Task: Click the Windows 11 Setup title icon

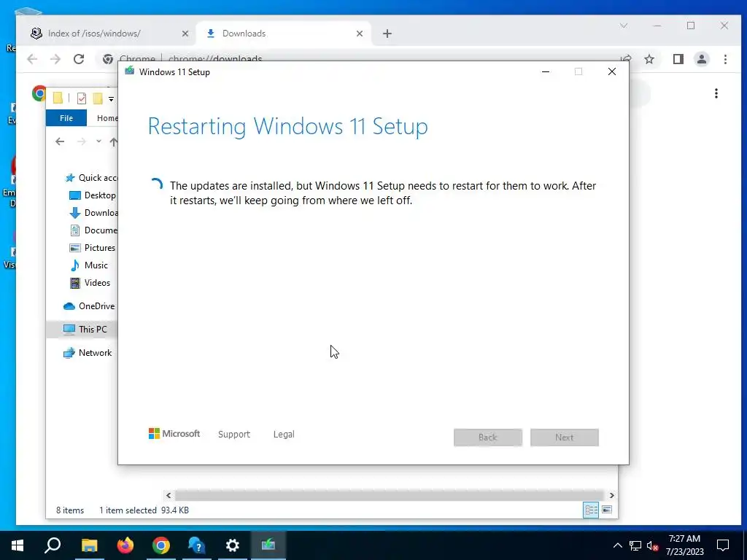Action: pyautogui.click(x=129, y=71)
